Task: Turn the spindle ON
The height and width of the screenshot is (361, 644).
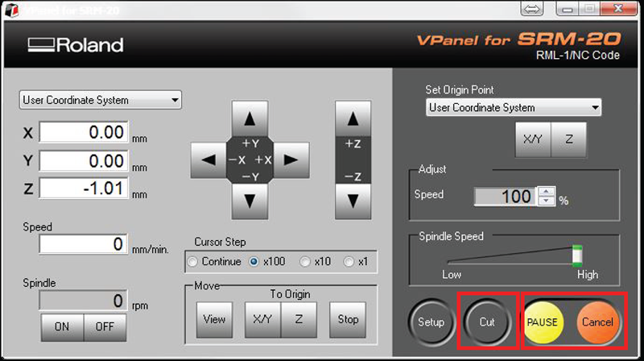Action: 62,327
